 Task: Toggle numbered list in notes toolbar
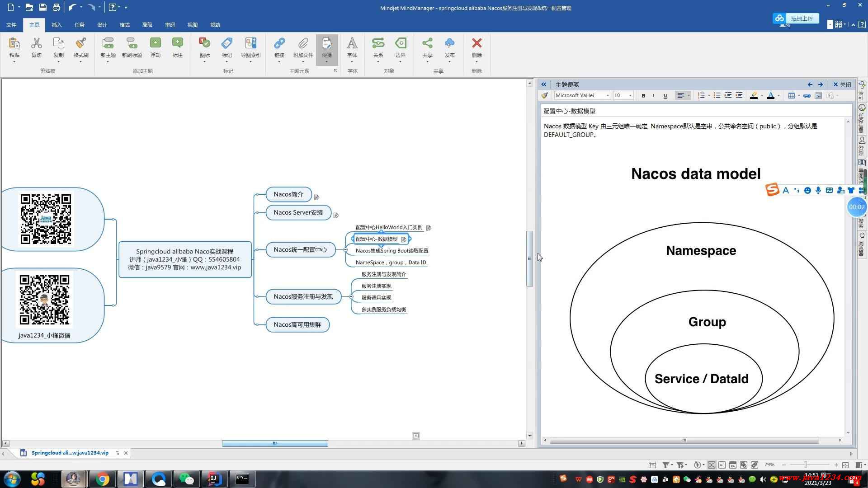coord(701,95)
